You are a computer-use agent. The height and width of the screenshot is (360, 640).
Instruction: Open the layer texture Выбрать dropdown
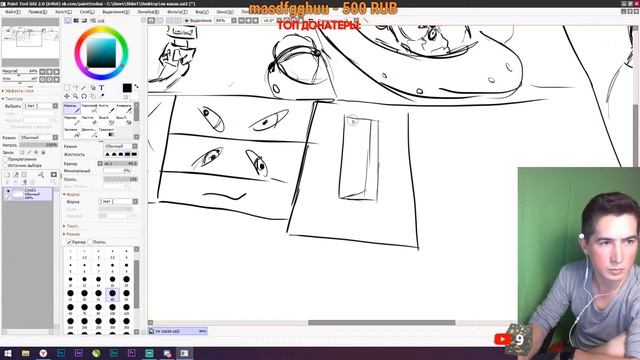(40, 106)
